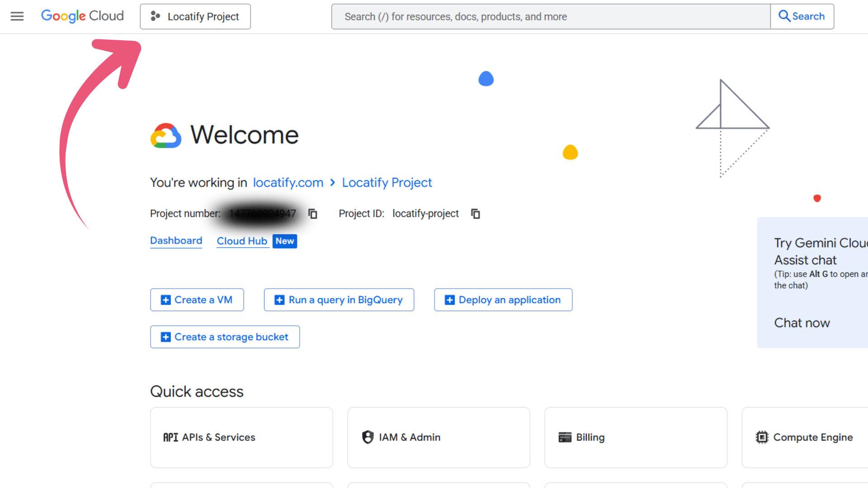Click Chat now for Gemini
The width and height of the screenshot is (868, 488).
[x=802, y=323]
